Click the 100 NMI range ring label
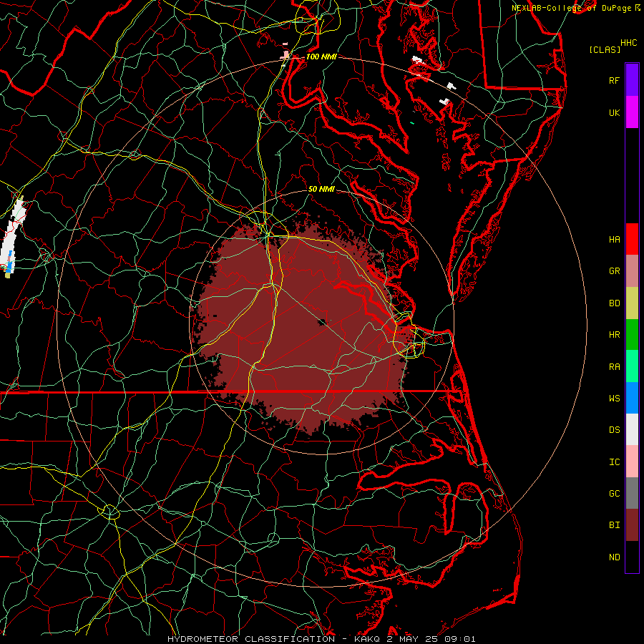Viewport: 644px width, 644px height. [x=321, y=57]
